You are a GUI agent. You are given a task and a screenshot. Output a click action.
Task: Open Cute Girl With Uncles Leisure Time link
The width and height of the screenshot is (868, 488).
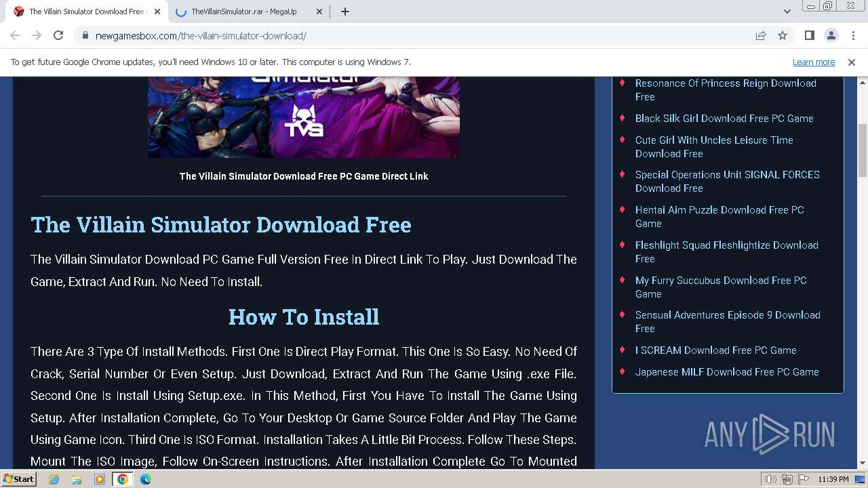click(714, 147)
